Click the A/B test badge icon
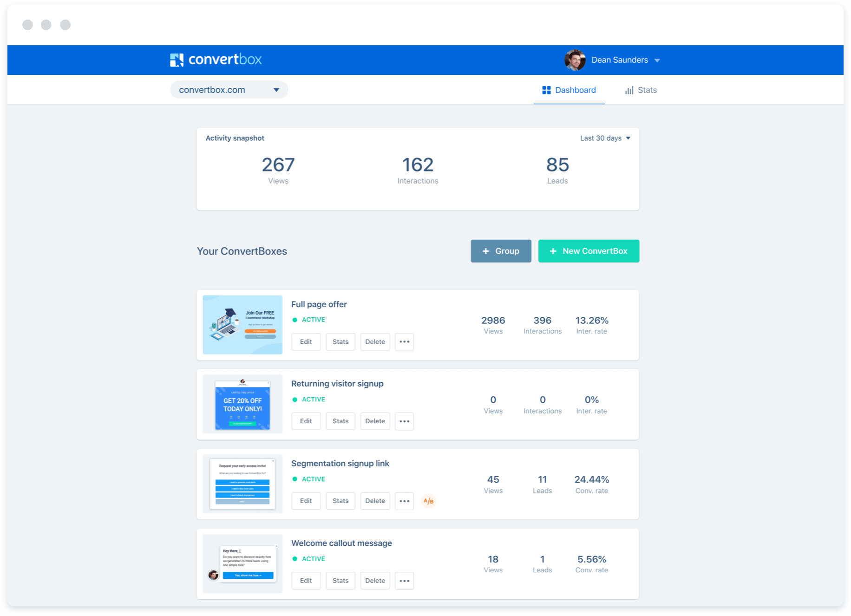The width and height of the screenshot is (851, 616). (x=428, y=501)
